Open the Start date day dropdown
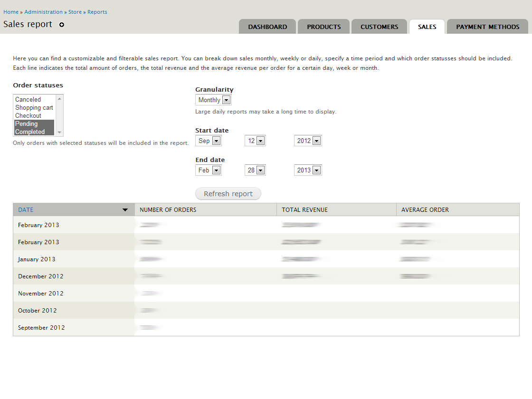 255,141
